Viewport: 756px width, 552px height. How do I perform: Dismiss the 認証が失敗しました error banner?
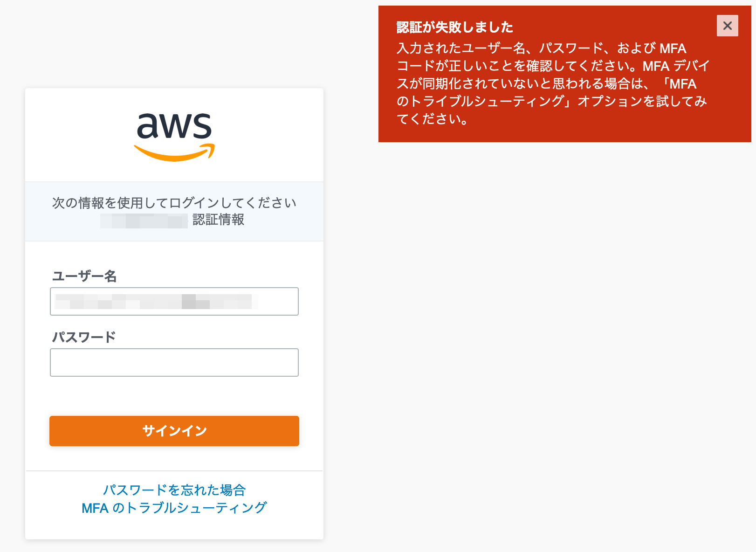pyautogui.click(x=728, y=26)
